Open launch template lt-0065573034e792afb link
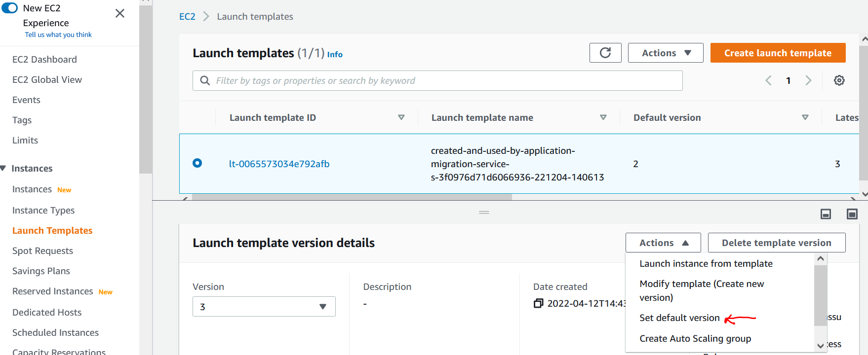 tap(279, 164)
